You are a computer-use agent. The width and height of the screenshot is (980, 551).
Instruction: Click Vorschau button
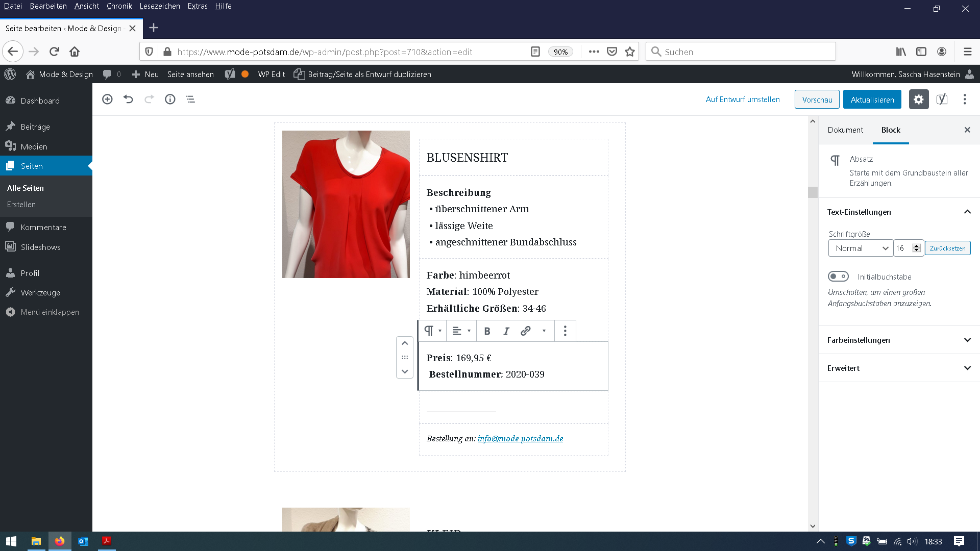[817, 99]
